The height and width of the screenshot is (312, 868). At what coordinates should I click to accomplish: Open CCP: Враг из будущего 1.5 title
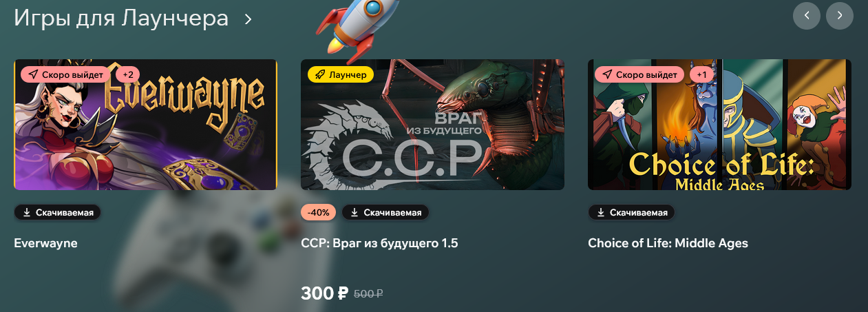pyautogui.click(x=379, y=243)
